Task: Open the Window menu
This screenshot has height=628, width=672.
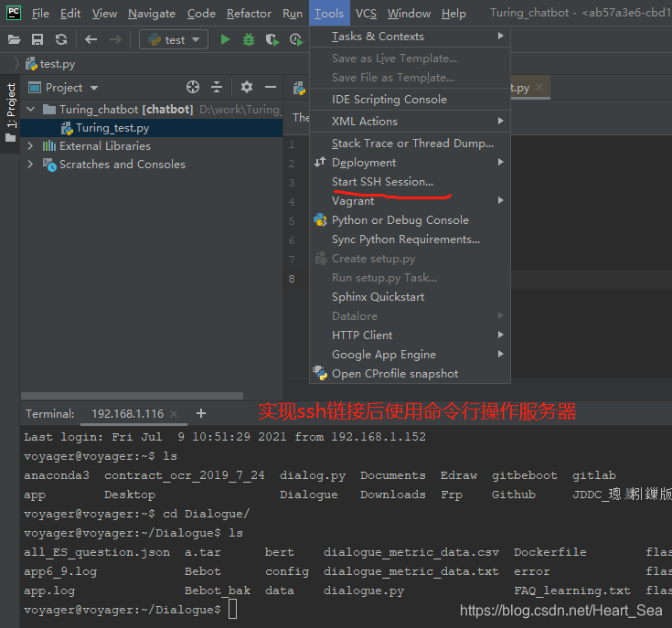Action: point(409,14)
